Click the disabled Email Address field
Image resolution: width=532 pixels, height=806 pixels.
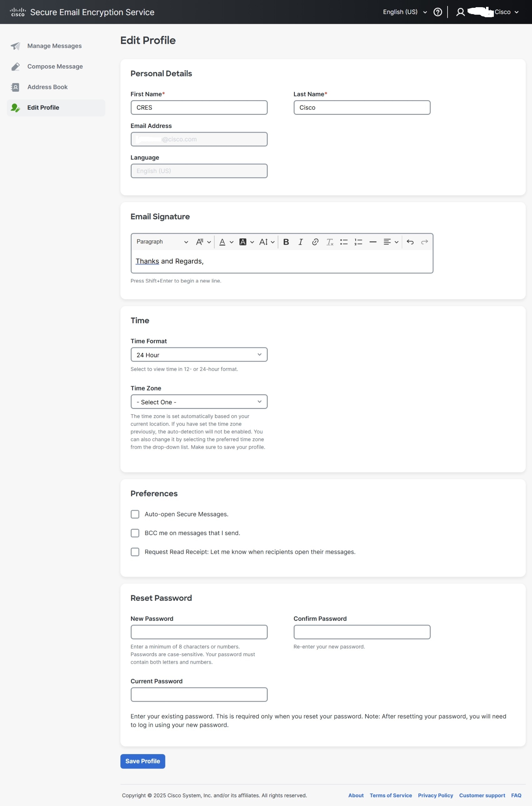tap(199, 139)
